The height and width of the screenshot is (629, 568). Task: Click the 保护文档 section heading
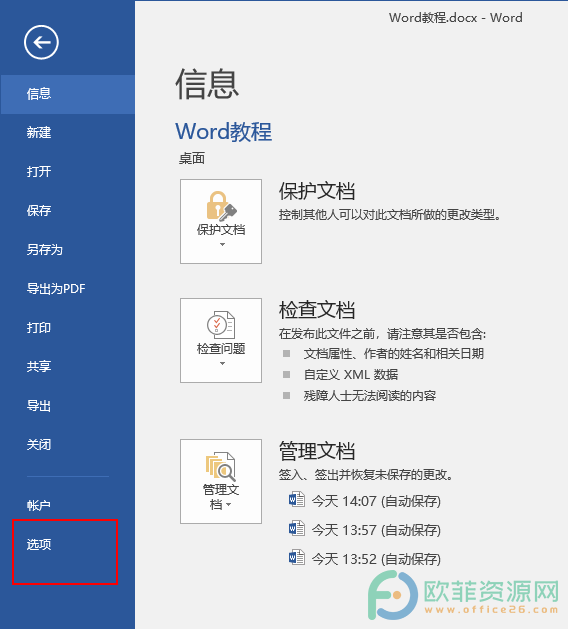[x=317, y=191]
